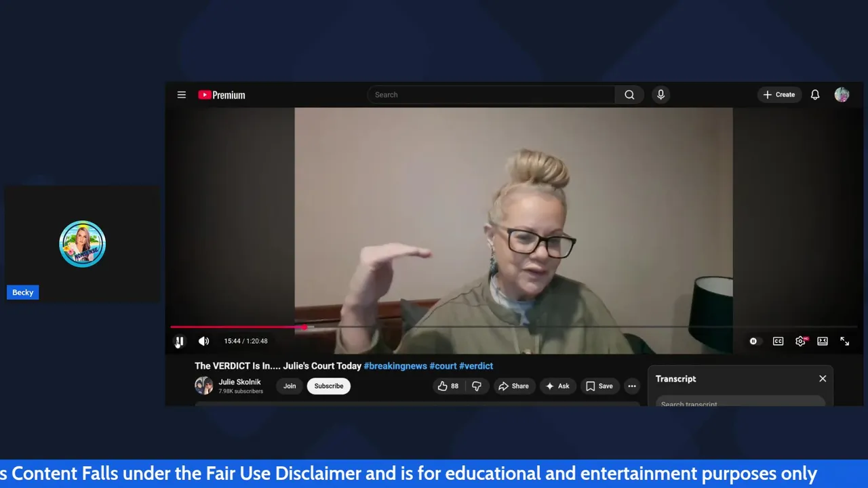
Task: Click the #court hashtag
Action: tap(443, 366)
